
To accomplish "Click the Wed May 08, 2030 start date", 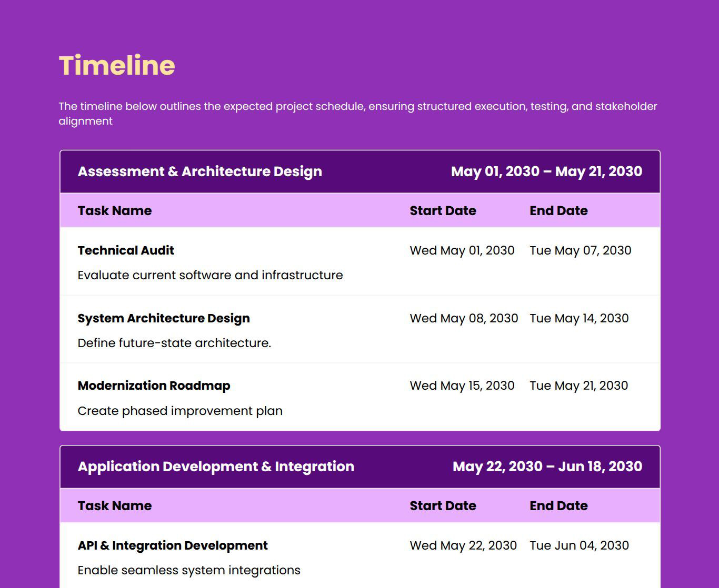I will pos(464,318).
